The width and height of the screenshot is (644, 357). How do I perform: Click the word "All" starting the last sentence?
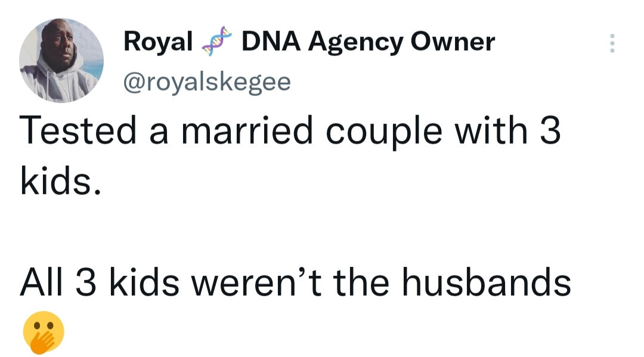click(x=42, y=282)
